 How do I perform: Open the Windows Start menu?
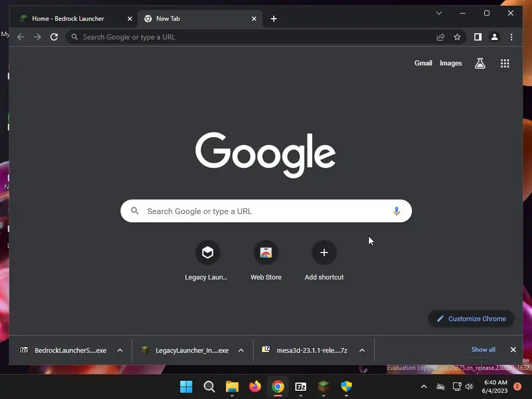point(186,387)
